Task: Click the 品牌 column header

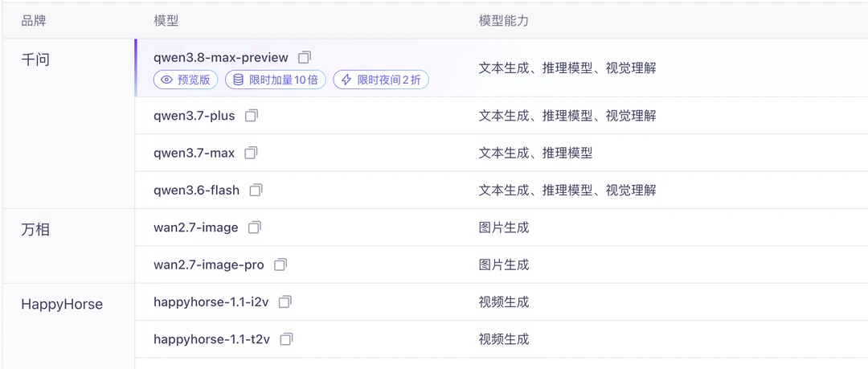Action: [33, 21]
